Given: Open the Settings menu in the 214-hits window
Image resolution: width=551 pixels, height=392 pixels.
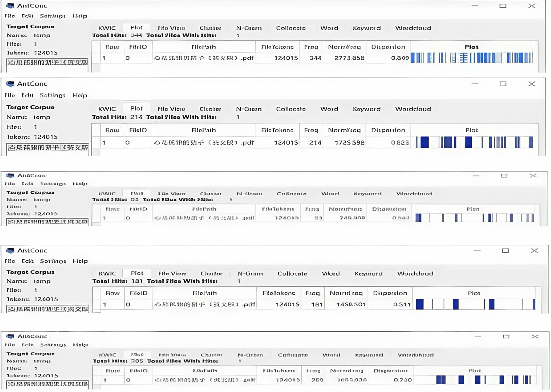Looking at the screenshot, I should pyautogui.click(x=52, y=95).
